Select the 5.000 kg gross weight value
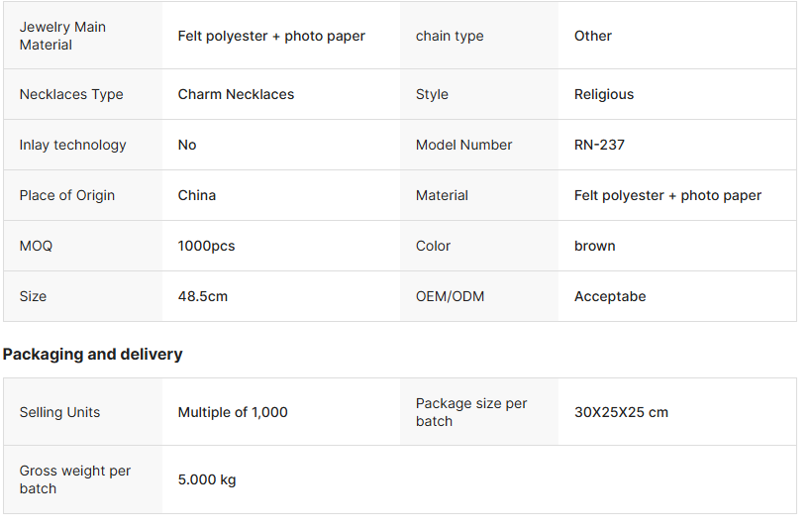 pyautogui.click(x=207, y=479)
